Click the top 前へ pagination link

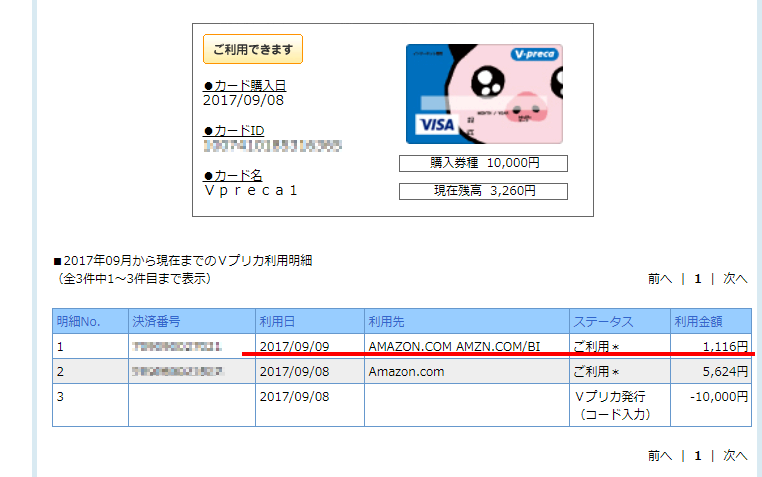(659, 279)
